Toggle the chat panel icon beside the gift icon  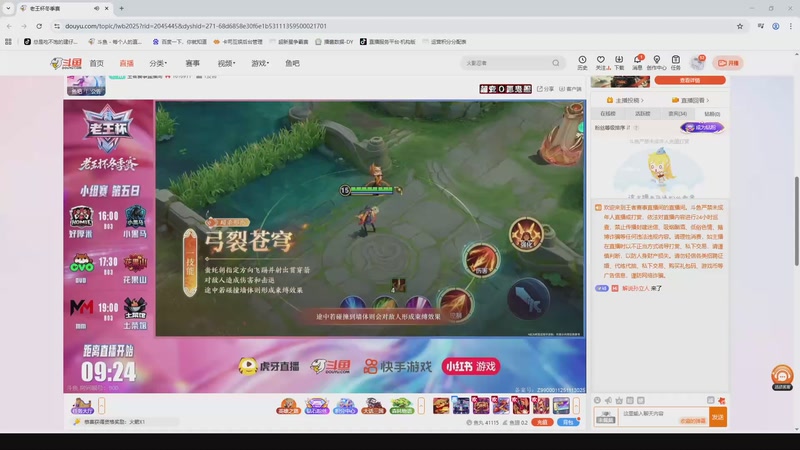pyautogui.click(x=711, y=401)
